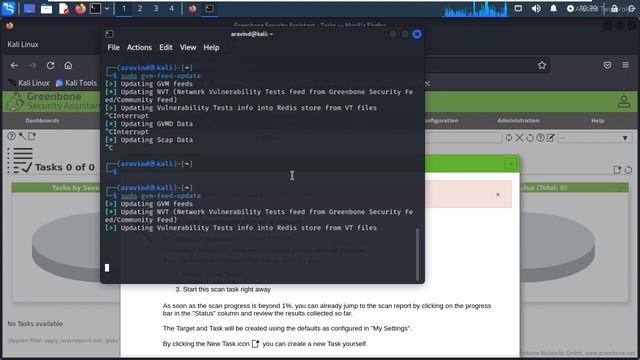640x360 pixels.
Task: Reset dashboard to defaults icon
Action: 628,170
